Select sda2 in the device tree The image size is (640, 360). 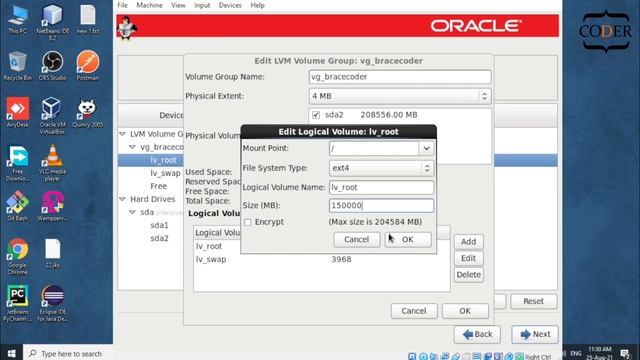coord(159,238)
